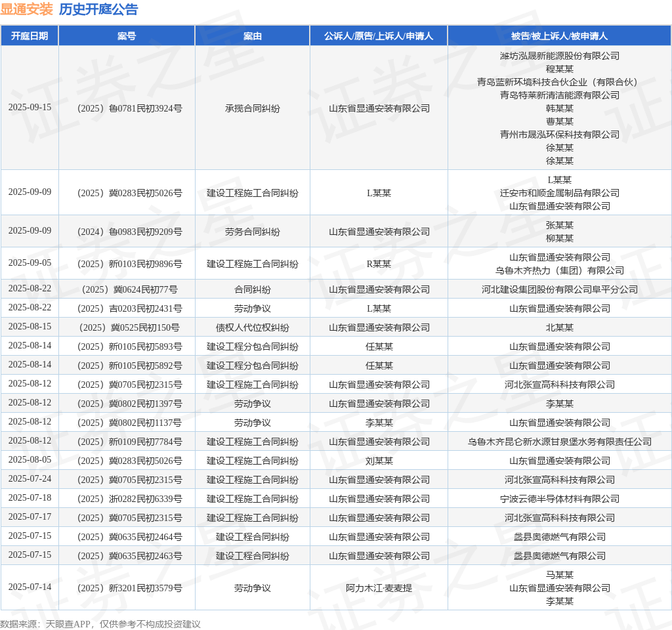
Task: Select case number (2025)冀0802民初1397号
Action: coord(130,404)
